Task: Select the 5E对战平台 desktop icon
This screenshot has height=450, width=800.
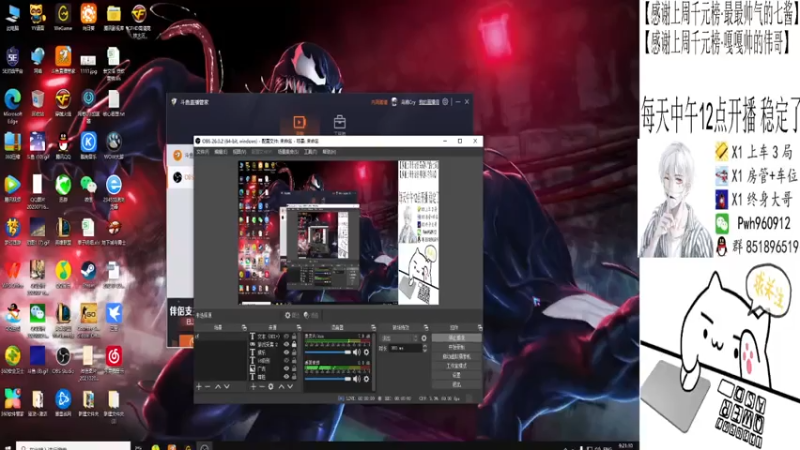Action: click(x=13, y=60)
